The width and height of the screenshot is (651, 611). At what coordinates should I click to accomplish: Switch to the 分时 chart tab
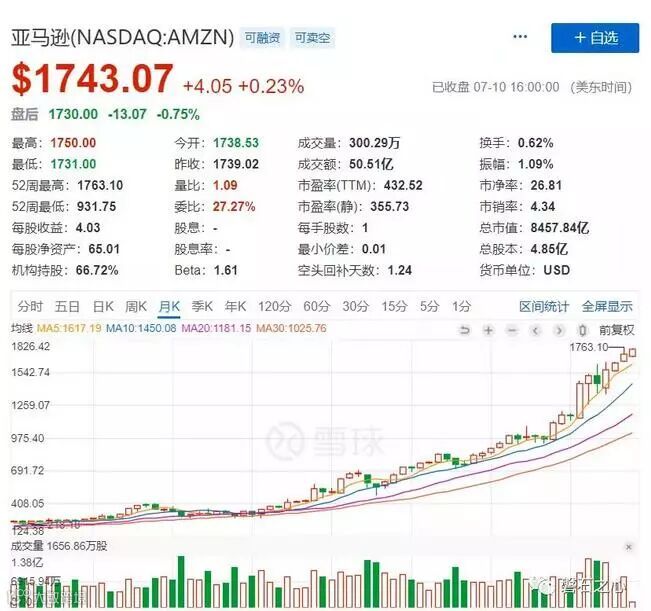click(30, 307)
